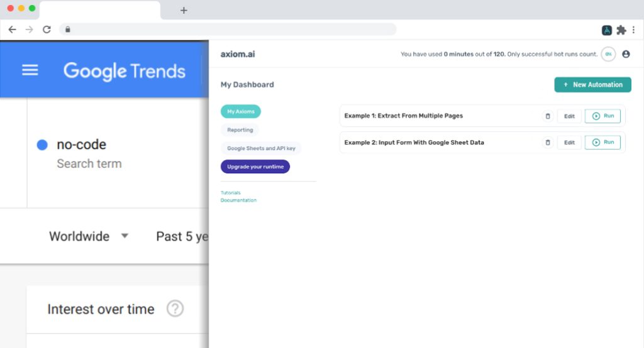Click the 0% usage progress circle
Viewport: 644px width, 348px height.
pyautogui.click(x=608, y=54)
